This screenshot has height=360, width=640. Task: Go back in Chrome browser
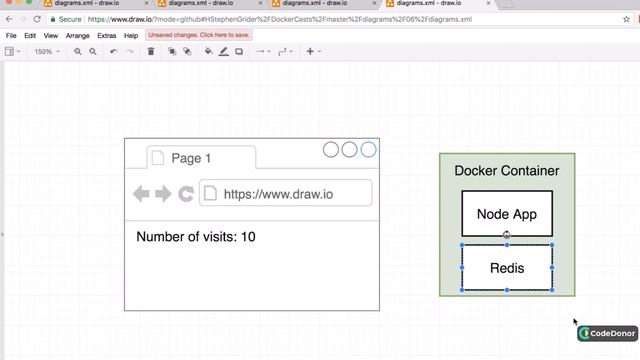(9, 19)
